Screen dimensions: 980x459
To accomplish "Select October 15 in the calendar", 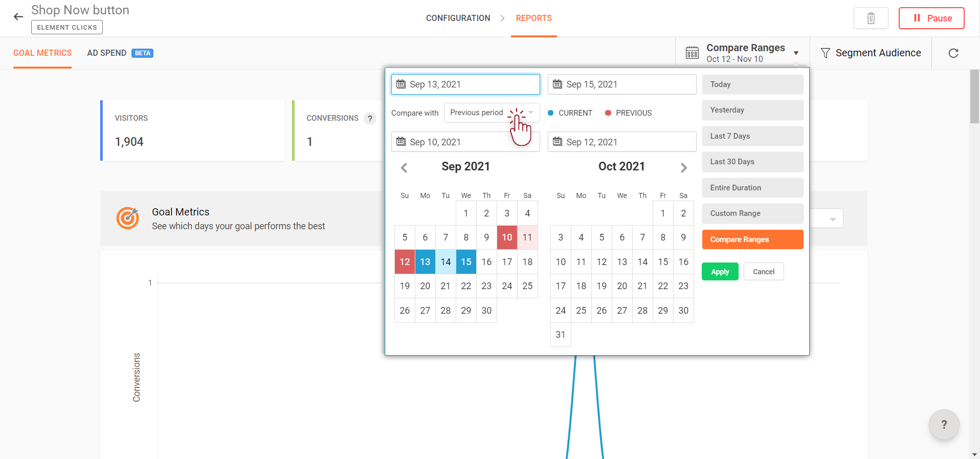I will (x=663, y=262).
